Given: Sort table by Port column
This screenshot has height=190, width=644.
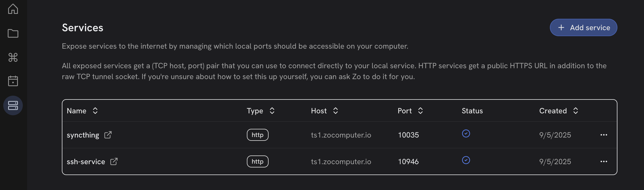Looking at the screenshot, I should coord(420,111).
